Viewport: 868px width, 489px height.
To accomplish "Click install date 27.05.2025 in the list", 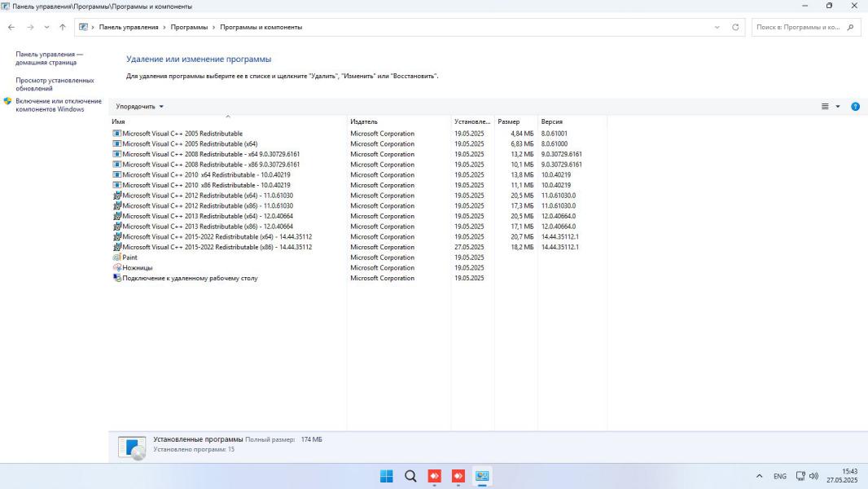I will tap(469, 247).
